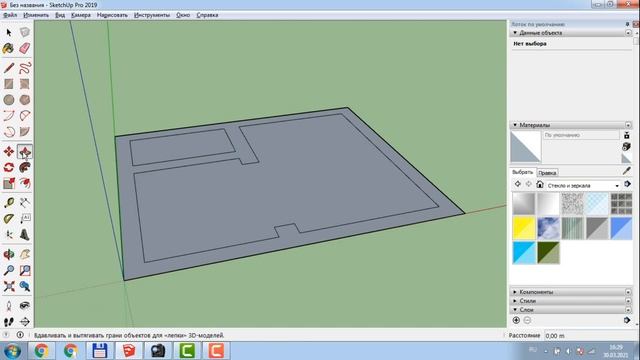Open the Изменить menu

[36, 15]
